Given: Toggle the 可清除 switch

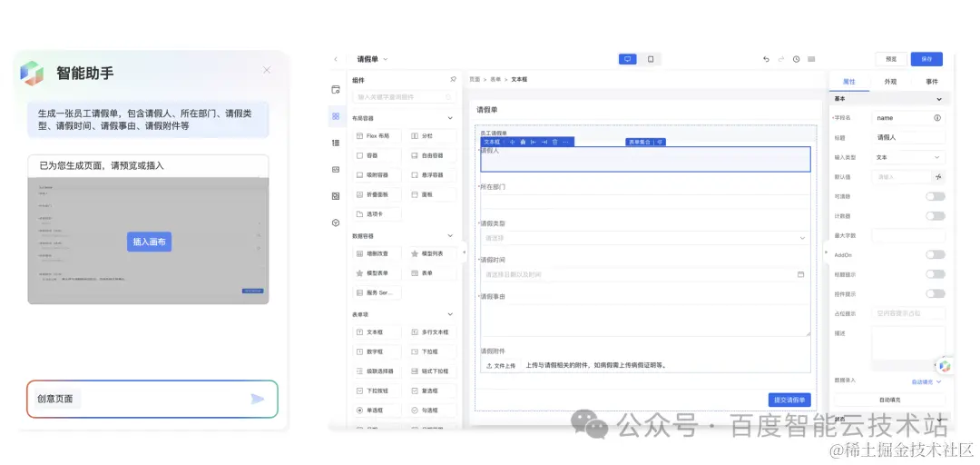Looking at the screenshot, I should pyautogui.click(x=935, y=196).
